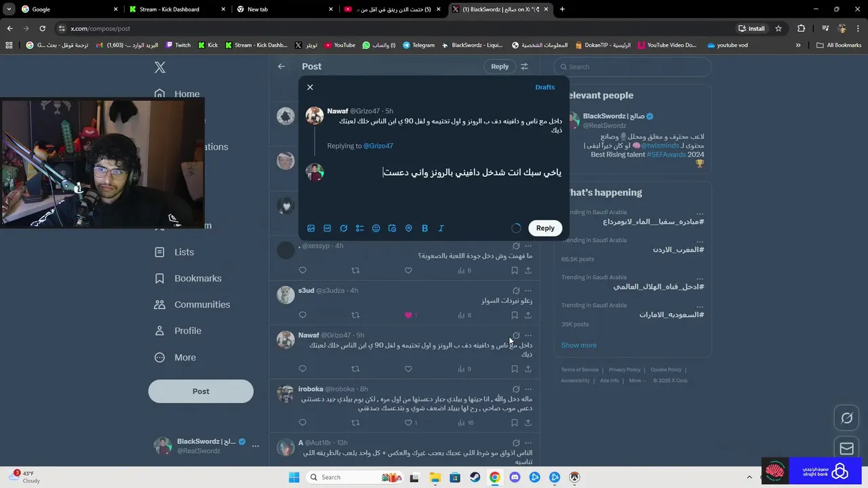Open Lists in X sidebar
The width and height of the screenshot is (868, 488).
click(x=175, y=252)
